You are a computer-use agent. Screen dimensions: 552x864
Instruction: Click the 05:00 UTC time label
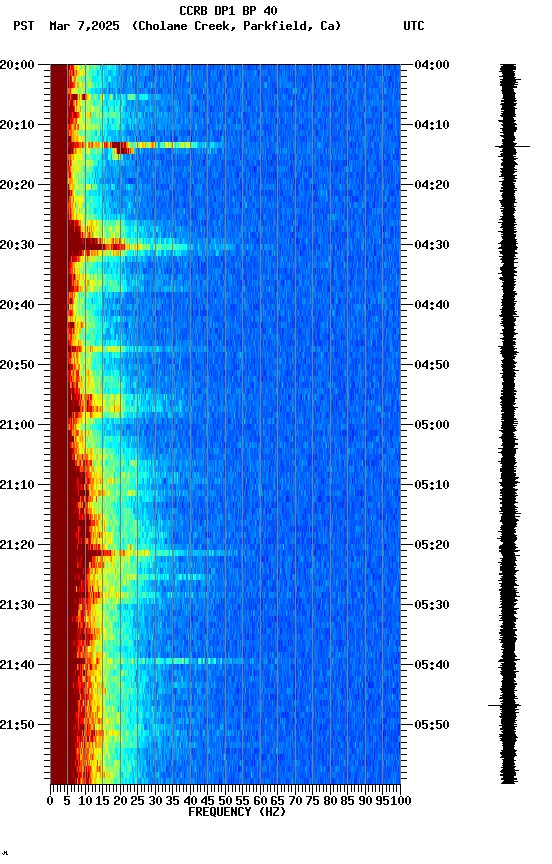(x=432, y=425)
